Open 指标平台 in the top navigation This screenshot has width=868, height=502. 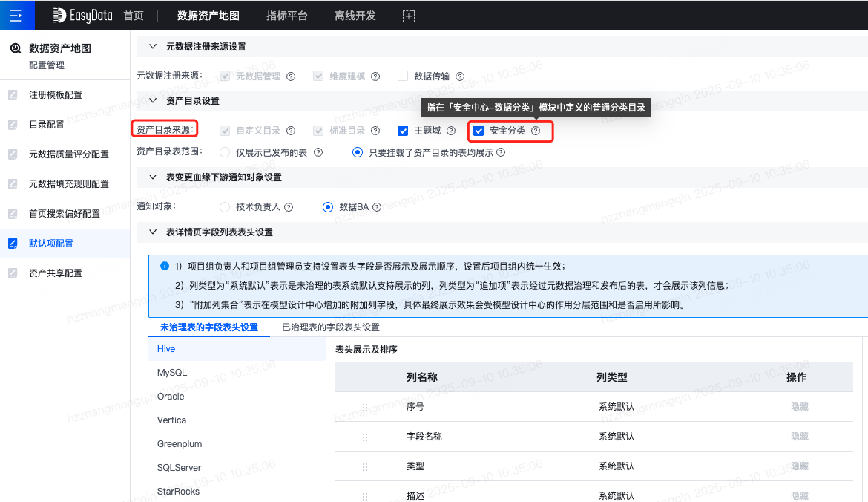click(x=286, y=16)
